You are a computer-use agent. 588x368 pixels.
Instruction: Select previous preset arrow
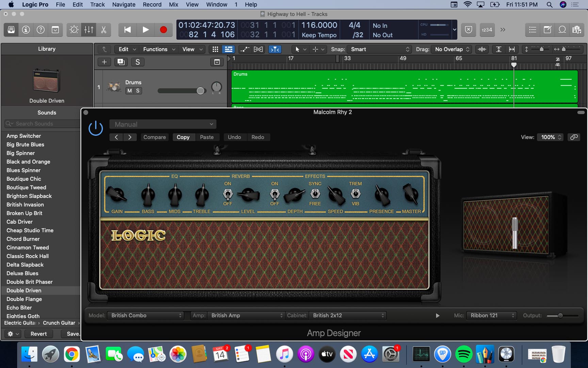click(116, 137)
